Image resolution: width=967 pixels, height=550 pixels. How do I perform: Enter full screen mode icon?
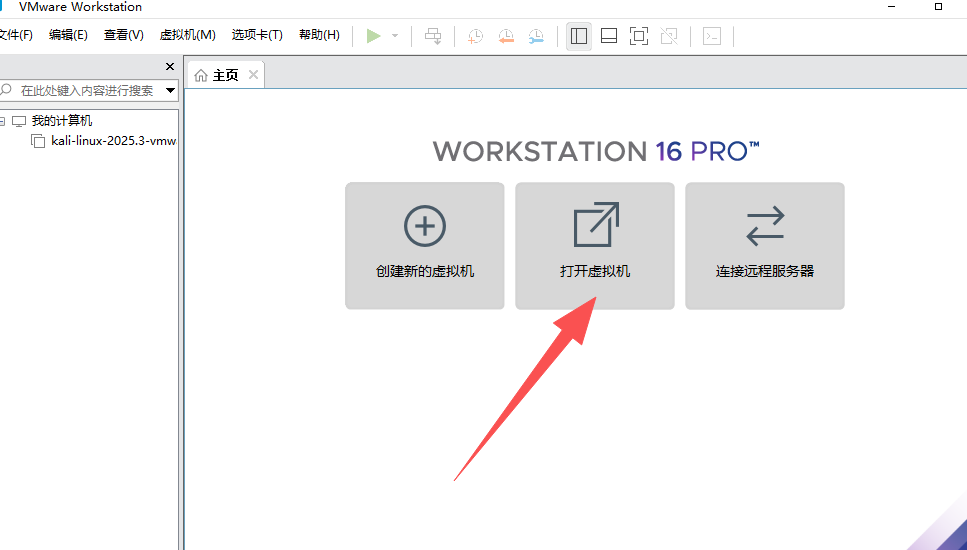(639, 36)
